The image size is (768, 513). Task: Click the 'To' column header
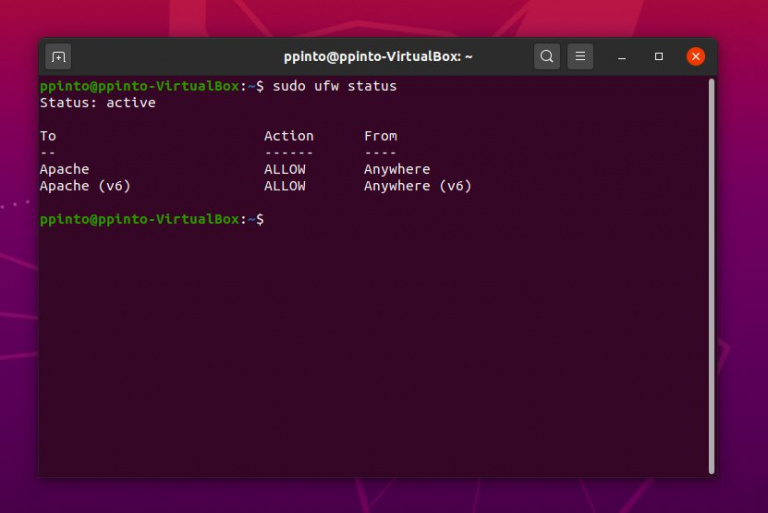(x=48, y=136)
